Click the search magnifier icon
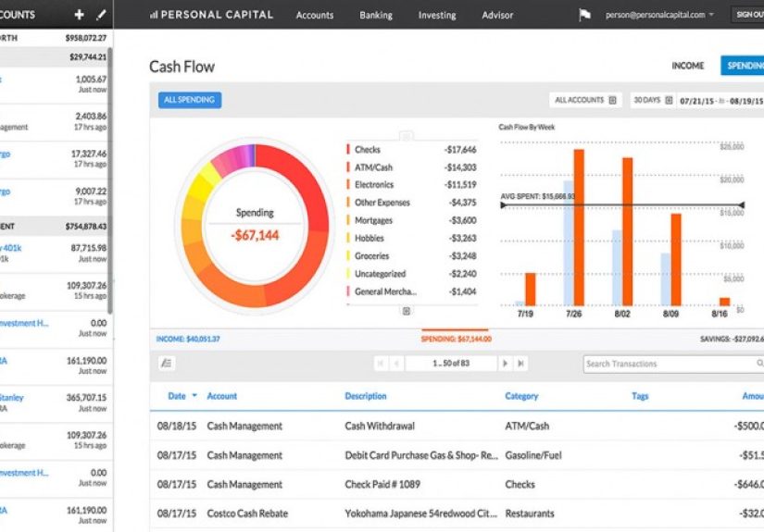Image resolution: width=764 pixels, height=532 pixels. point(759,364)
